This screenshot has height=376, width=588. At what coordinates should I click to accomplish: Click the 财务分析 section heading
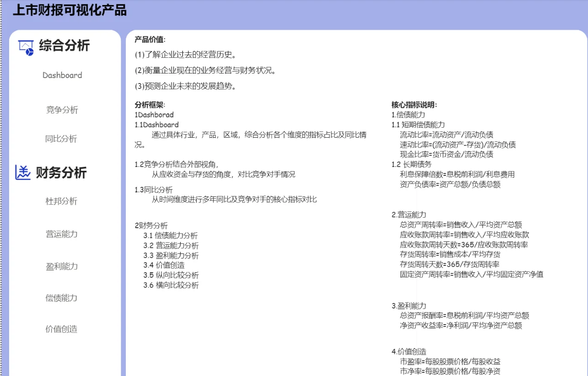[x=62, y=173]
